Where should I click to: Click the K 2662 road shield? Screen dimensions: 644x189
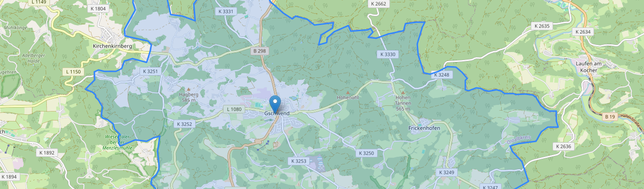[378, 4]
